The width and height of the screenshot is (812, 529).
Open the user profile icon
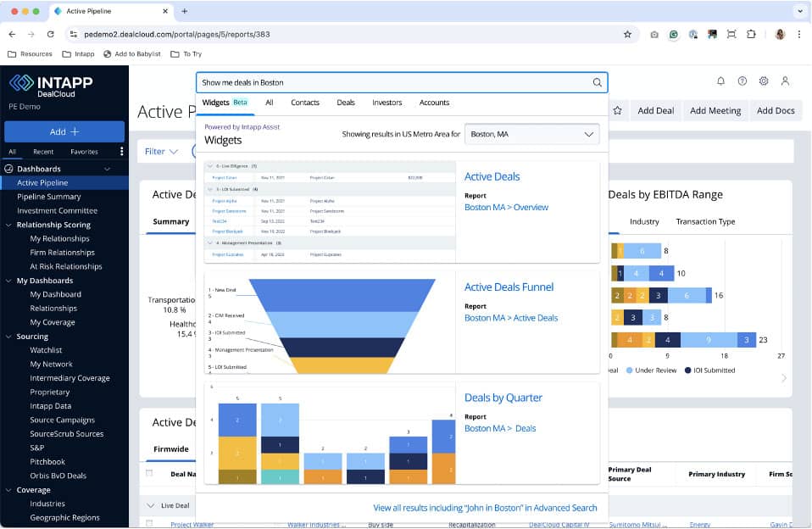tap(785, 81)
